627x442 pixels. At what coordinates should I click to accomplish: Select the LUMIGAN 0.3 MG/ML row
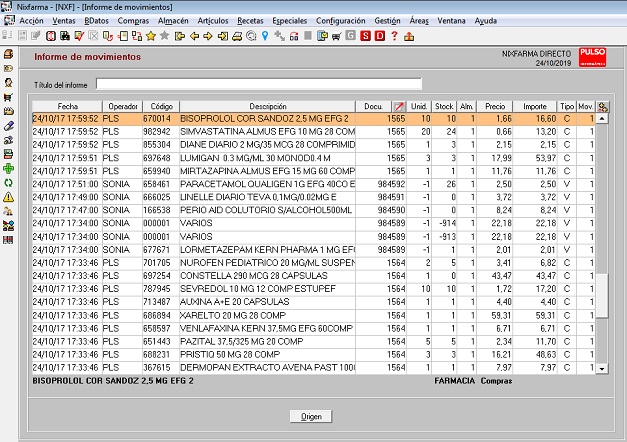click(314, 158)
